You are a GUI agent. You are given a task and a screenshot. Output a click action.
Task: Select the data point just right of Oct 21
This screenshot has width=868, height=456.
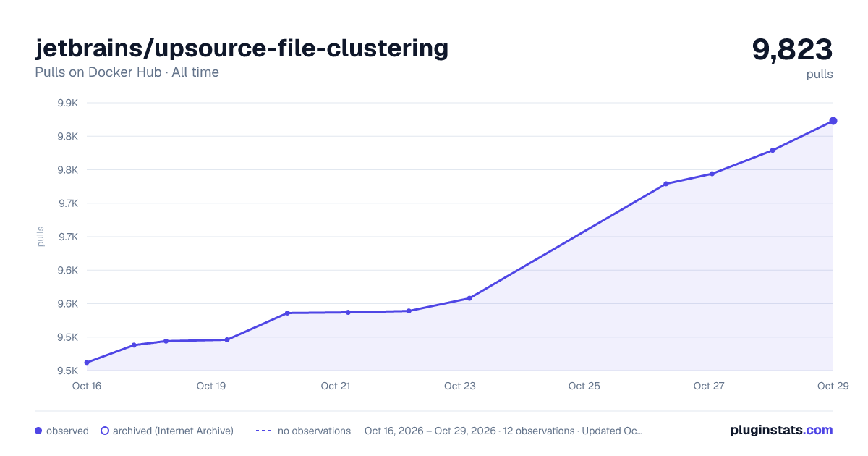[x=348, y=313]
